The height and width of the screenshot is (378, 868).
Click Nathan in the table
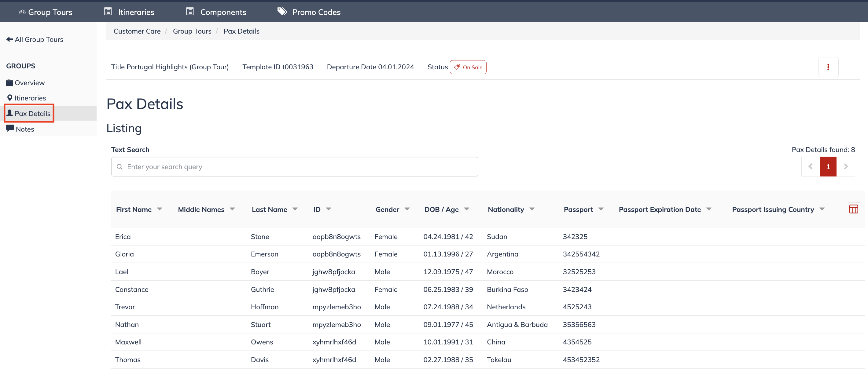(127, 325)
